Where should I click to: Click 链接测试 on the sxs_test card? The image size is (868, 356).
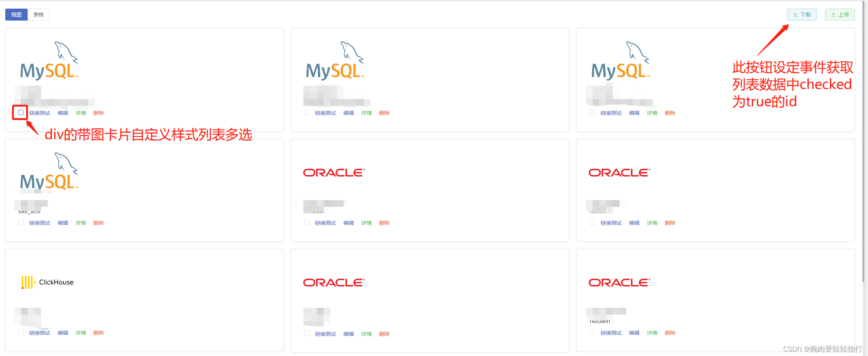point(39,222)
